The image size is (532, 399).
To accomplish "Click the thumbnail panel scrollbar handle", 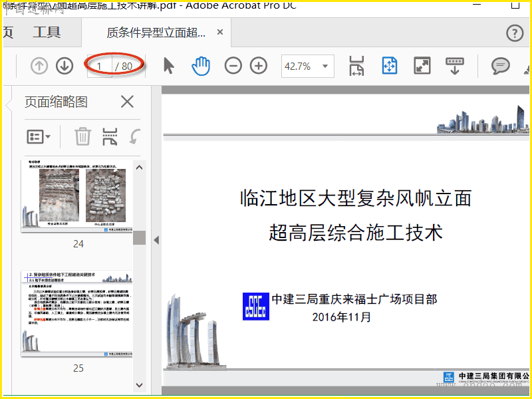I will coord(139,237).
